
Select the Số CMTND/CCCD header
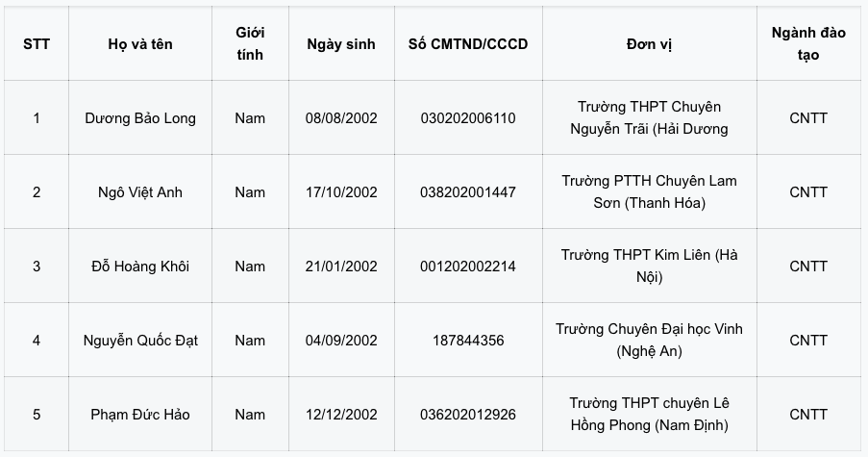pos(468,43)
